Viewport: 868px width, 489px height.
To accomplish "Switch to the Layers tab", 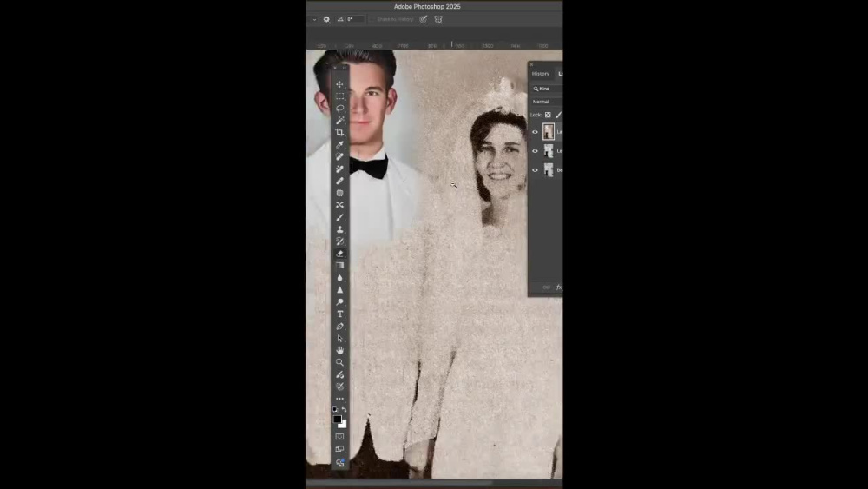I will 560,74.
